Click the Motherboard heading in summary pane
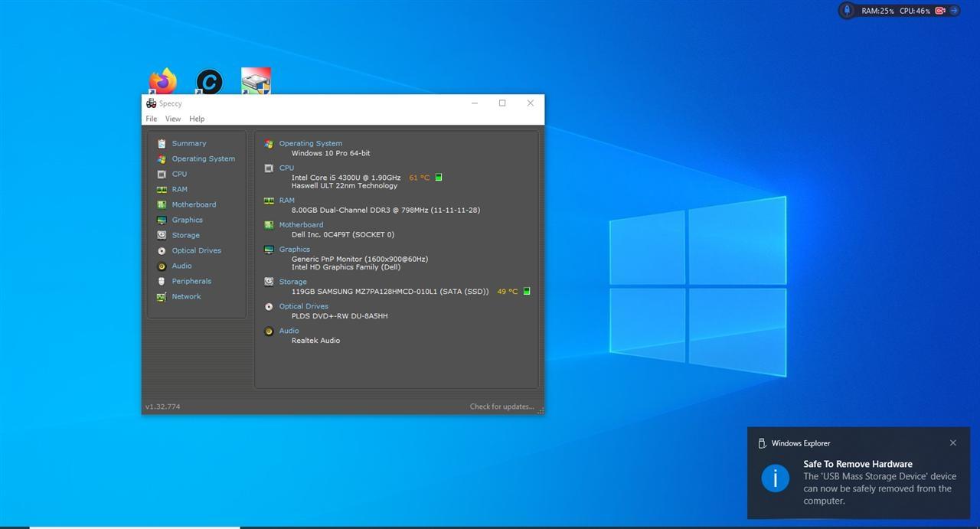Screen dimensions: 980x529 (x=301, y=224)
